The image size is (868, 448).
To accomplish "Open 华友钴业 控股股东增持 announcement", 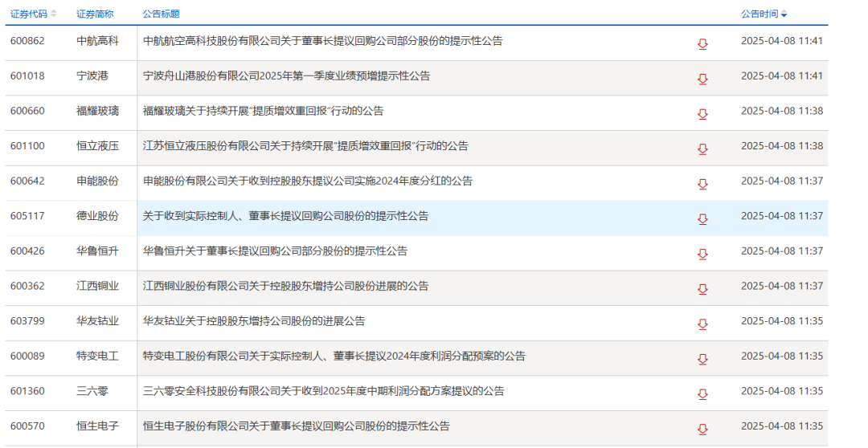I will click(254, 321).
